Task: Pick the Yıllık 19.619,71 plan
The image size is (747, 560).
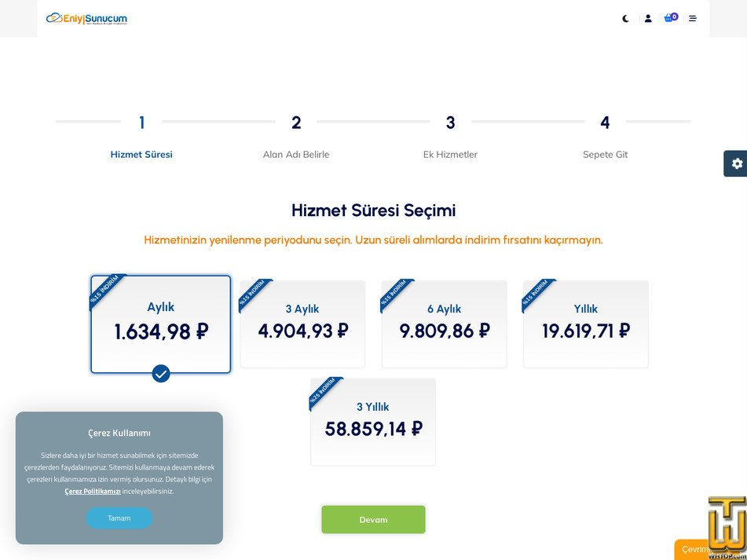Action: coord(586,324)
